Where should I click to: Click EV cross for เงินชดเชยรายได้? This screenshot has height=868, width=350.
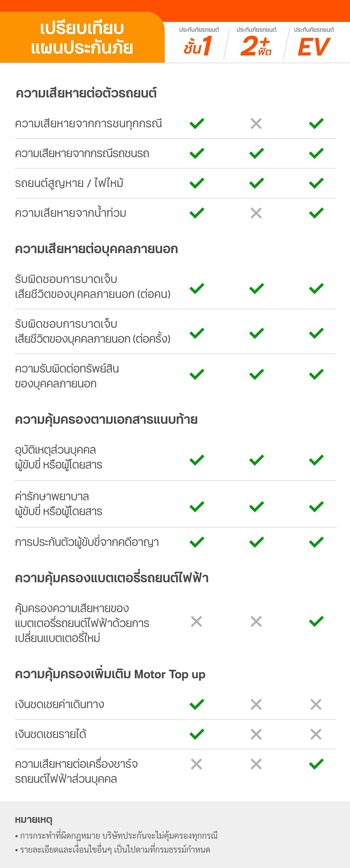coord(316,734)
